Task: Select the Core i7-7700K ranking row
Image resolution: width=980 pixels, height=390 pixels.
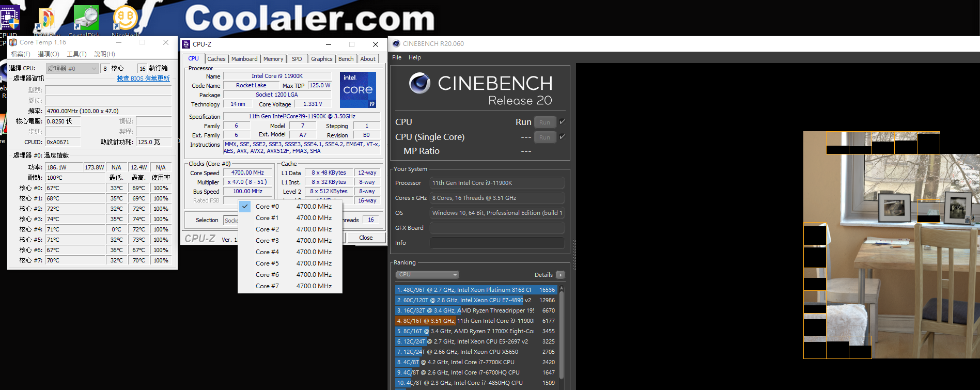Action: click(x=476, y=362)
